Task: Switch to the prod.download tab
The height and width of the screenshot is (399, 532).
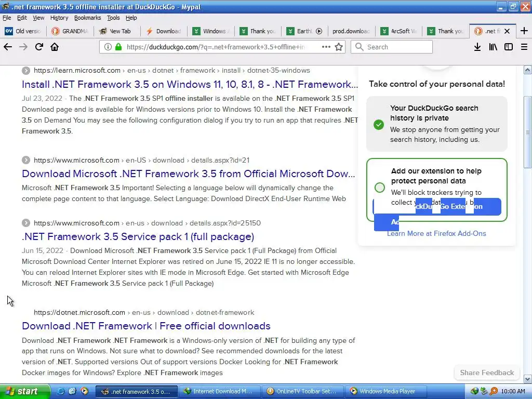Action: pos(351,31)
